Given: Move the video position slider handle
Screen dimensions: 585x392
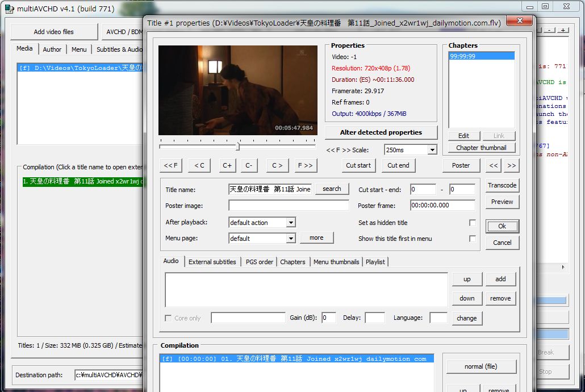Looking at the screenshot, I should coord(237,147).
